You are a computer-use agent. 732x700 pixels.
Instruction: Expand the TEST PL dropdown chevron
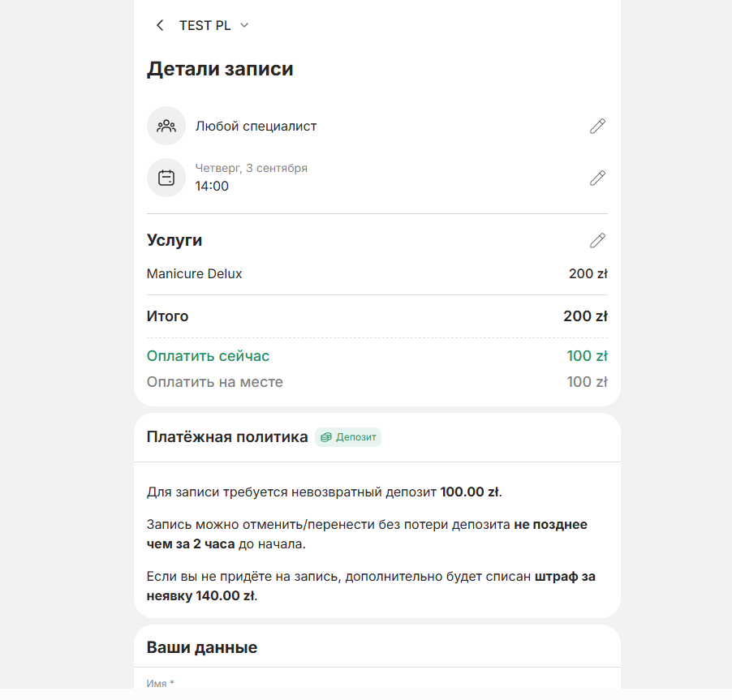pyautogui.click(x=244, y=25)
